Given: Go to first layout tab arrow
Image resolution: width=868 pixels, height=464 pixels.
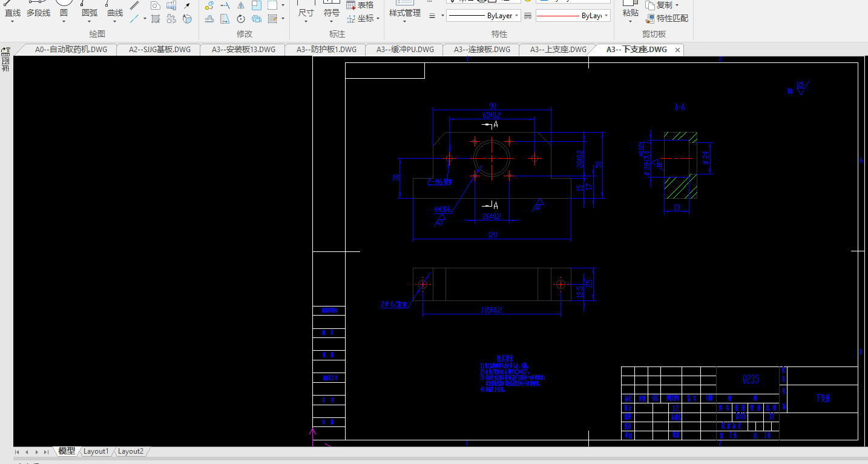Looking at the screenshot, I should pos(17,452).
